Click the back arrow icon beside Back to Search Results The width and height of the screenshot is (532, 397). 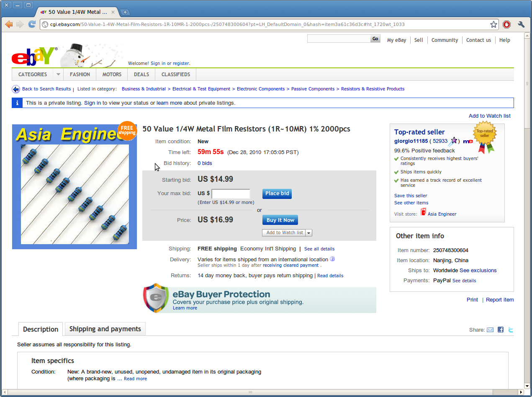15,89
